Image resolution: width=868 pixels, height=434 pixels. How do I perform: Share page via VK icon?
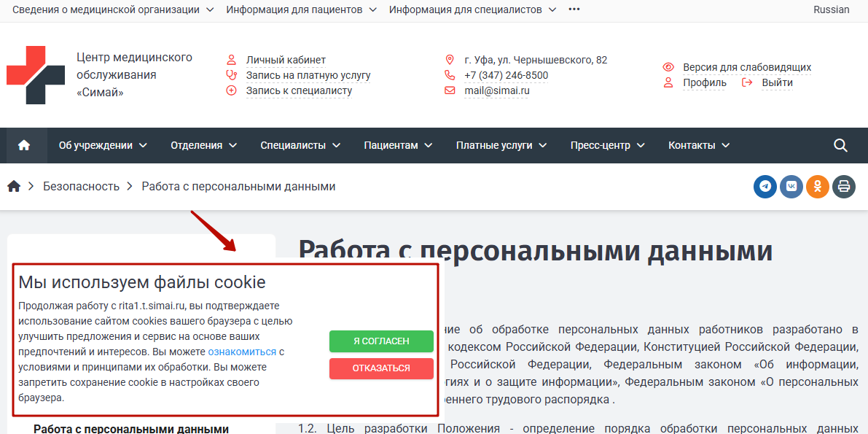tap(791, 187)
